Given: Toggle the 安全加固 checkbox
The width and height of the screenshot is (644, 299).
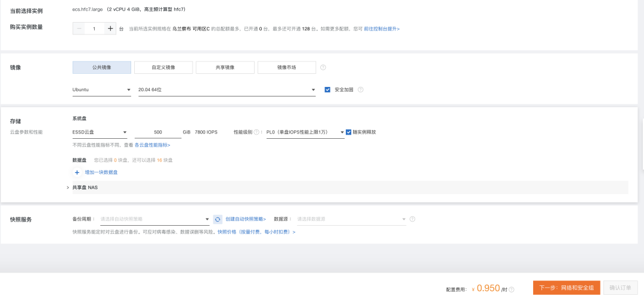Looking at the screenshot, I should click(x=327, y=90).
